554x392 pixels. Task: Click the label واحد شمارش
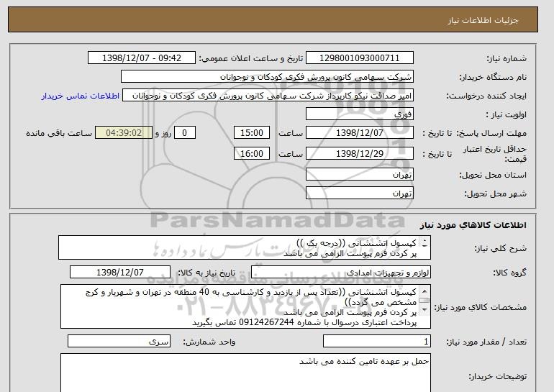click(x=209, y=342)
